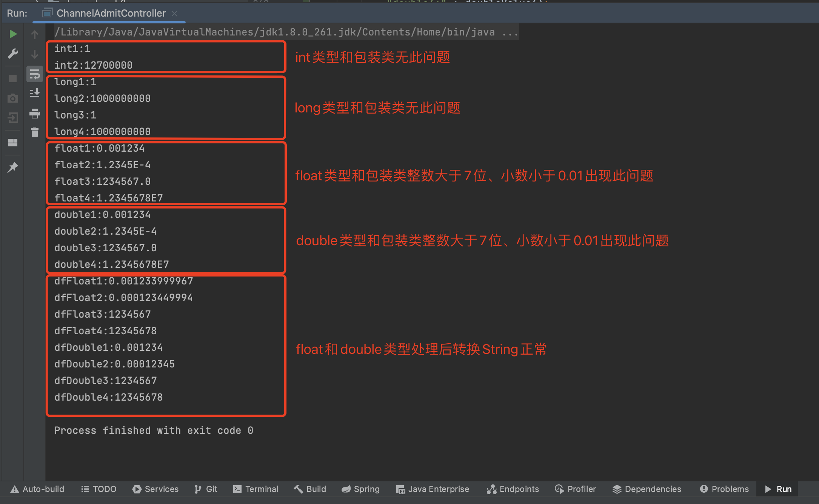Click the Restore Layout icon
Screen dimensions: 819x504
point(13,143)
